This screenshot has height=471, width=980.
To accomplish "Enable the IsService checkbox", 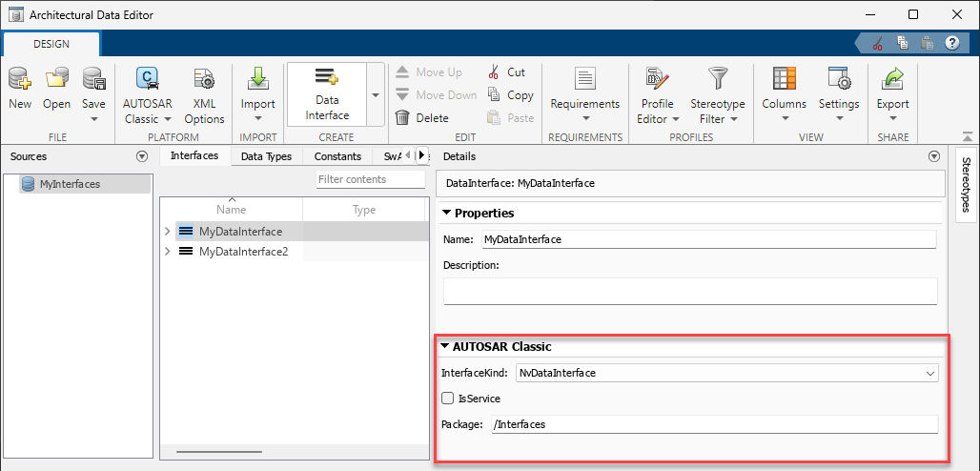I will pyautogui.click(x=448, y=399).
